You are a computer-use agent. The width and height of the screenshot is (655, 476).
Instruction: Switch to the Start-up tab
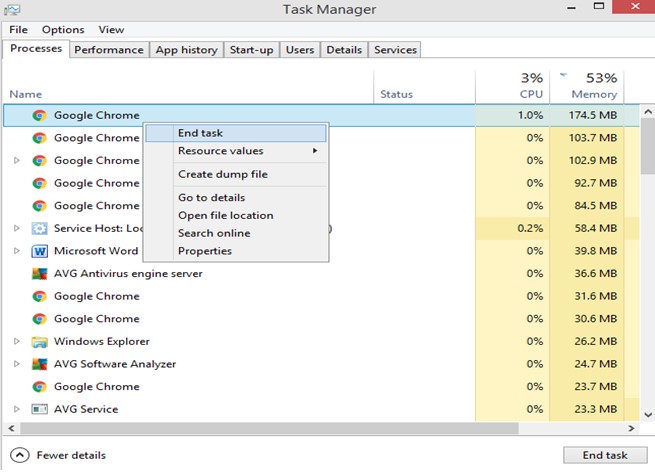pyautogui.click(x=251, y=50)
